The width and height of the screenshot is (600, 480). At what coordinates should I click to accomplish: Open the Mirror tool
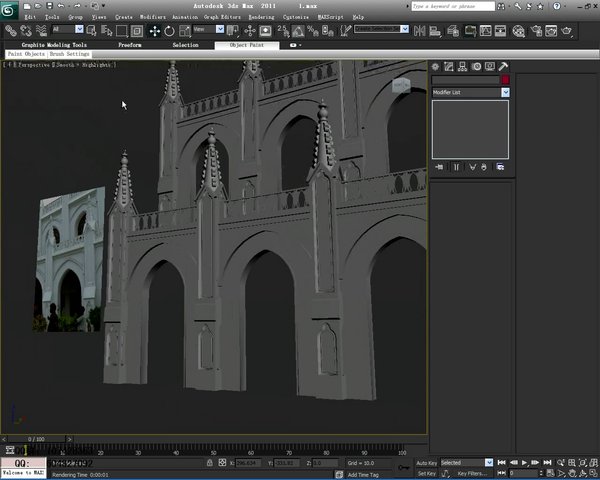coord(419,31)
